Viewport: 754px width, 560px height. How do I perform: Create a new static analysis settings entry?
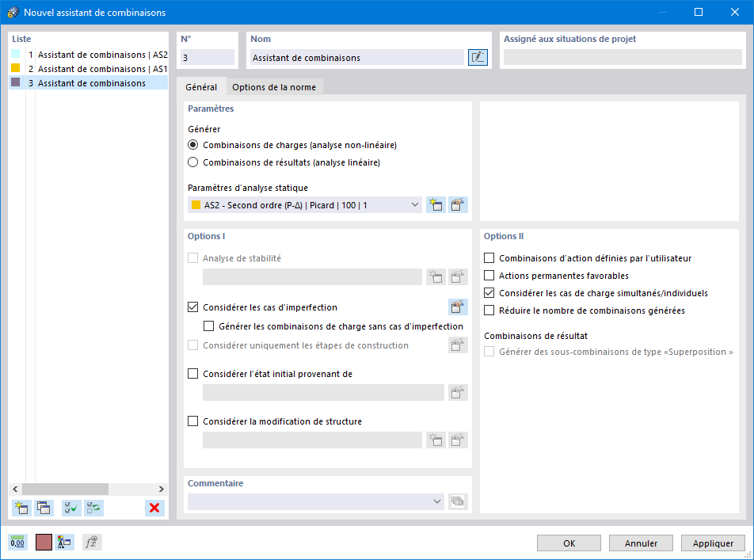point(434,204)
